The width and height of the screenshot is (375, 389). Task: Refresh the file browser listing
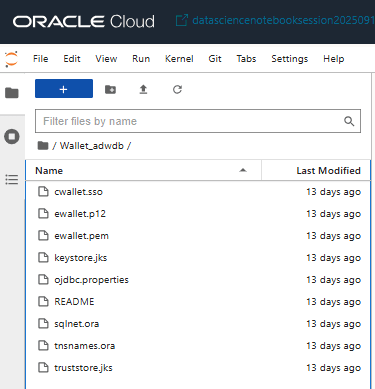point(177,89)
